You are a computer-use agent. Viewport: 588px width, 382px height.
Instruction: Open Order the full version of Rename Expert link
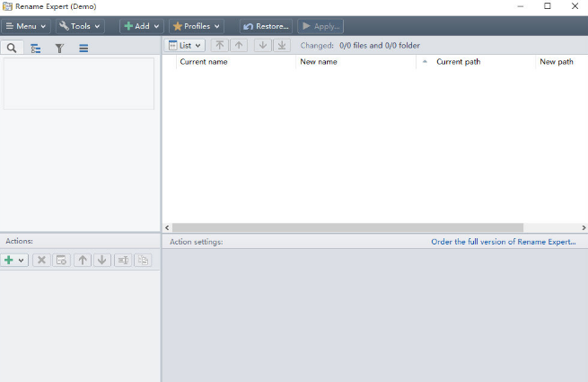coord(504,242)
